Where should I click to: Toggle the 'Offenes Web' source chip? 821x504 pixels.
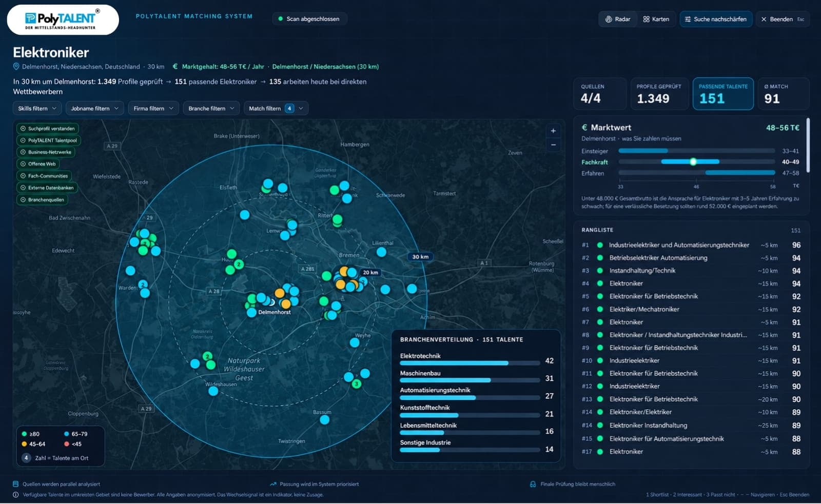point(37,164)
